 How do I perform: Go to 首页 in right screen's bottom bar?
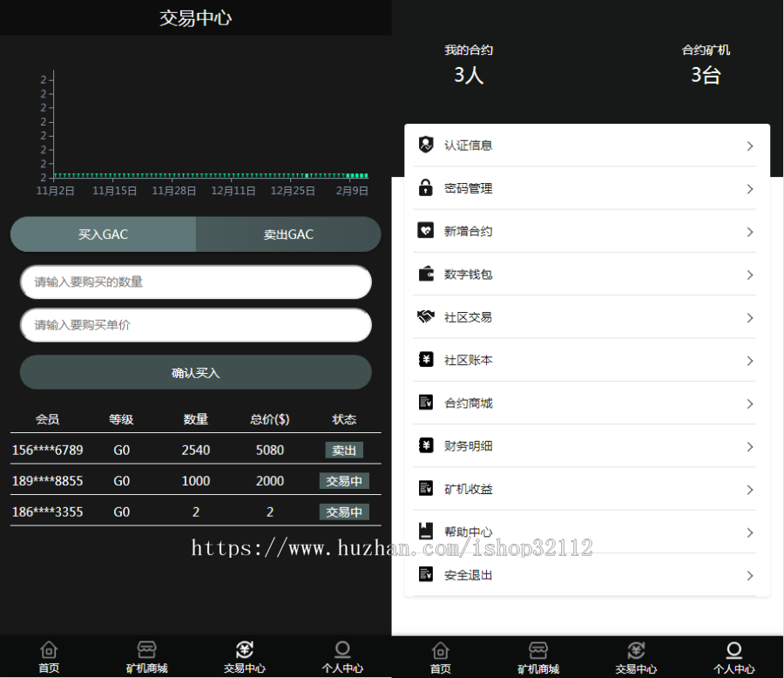[x=441, y=658]
